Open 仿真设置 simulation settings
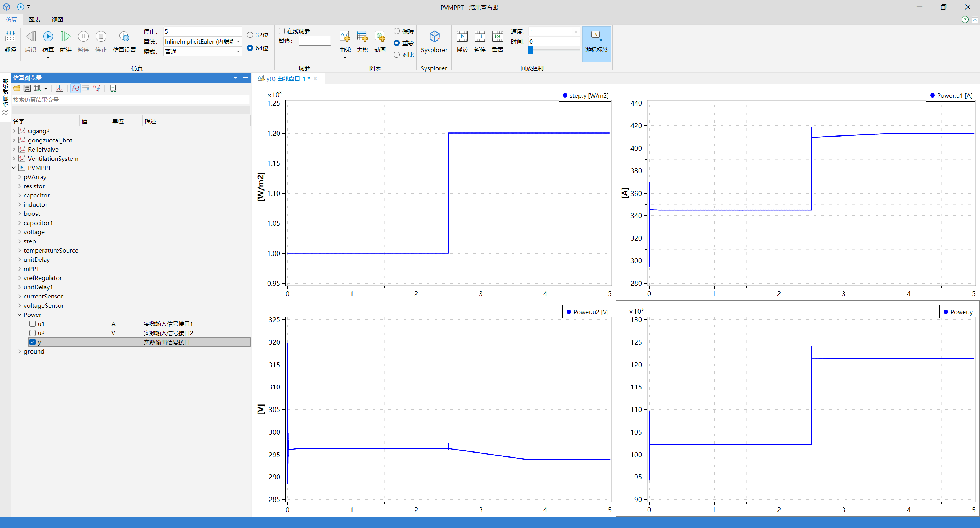Viewport: 980px width, 528px height. 124,37
